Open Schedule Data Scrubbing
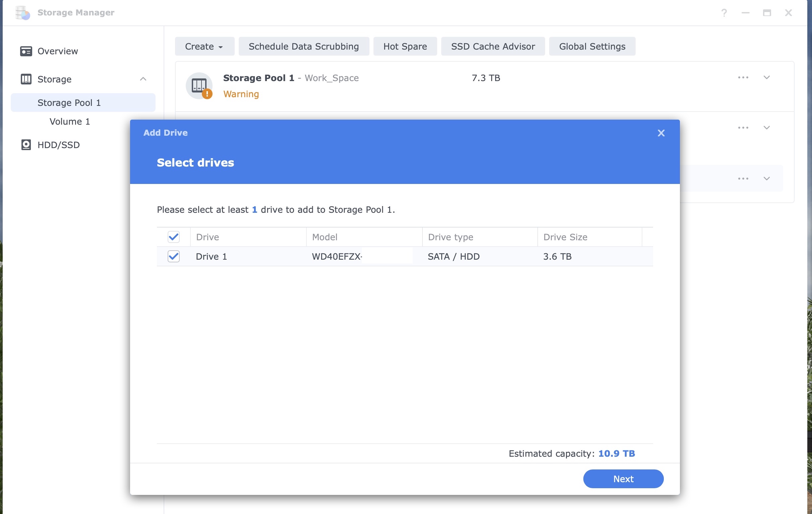Viewport: 812px width, 514px height. (303, 47)
